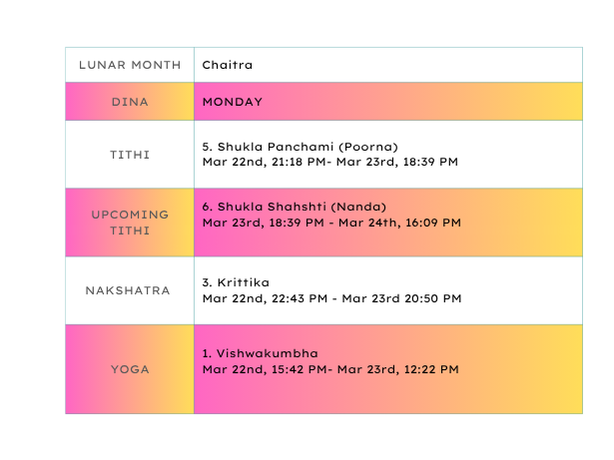Select the "1. Vishwakumbha" yoga name
The image size is (614, 460).
click(x=260, y=354)
